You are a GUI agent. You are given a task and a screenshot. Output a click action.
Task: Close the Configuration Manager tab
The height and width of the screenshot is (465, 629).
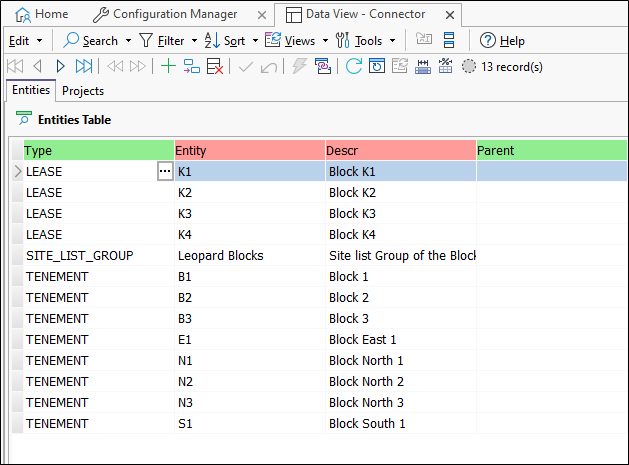pyautogui.click(x=262, y=15)
